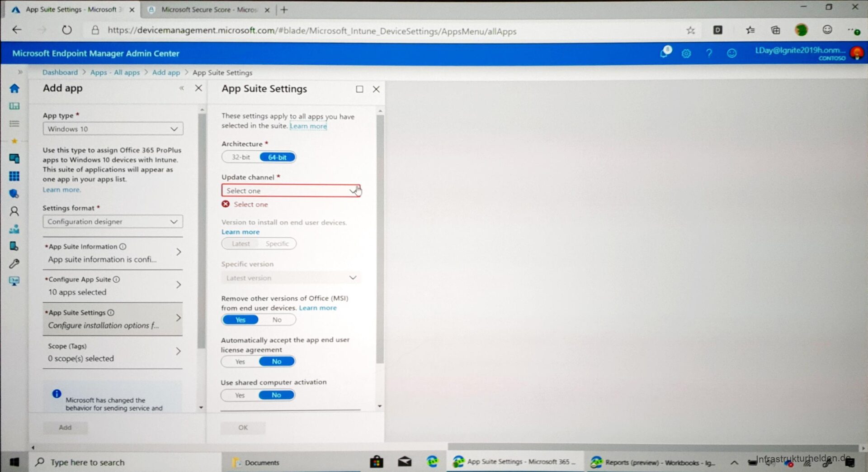Viewport: 868px width, 472px height.
Task: Open portal settings gear icon
Action: tap(686, 53)
